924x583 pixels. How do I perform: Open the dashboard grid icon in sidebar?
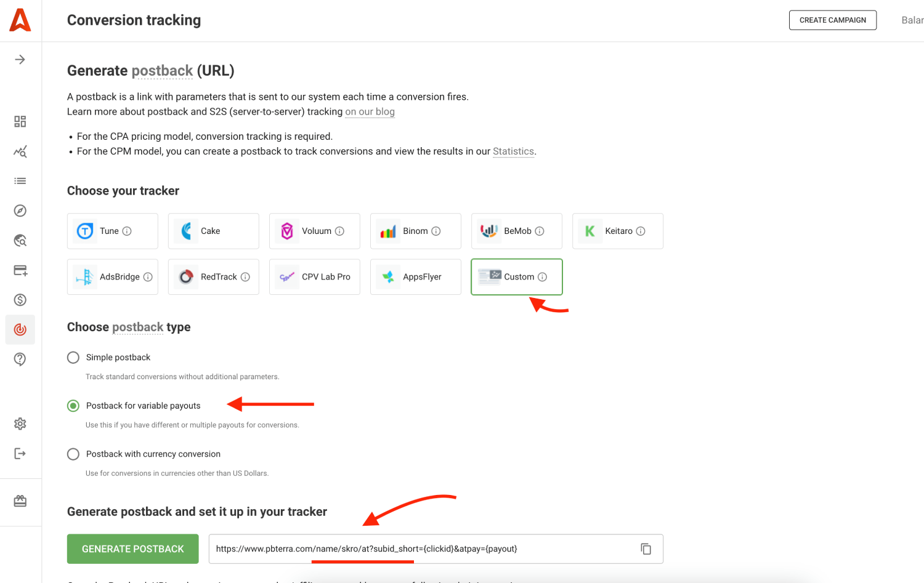coord(20,121)
